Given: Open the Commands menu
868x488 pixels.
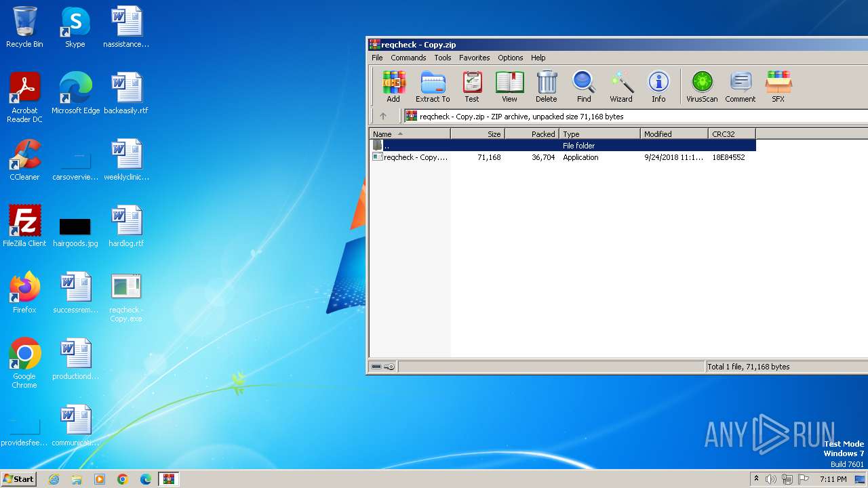Looking at the screenshot, I should [408, 58].
